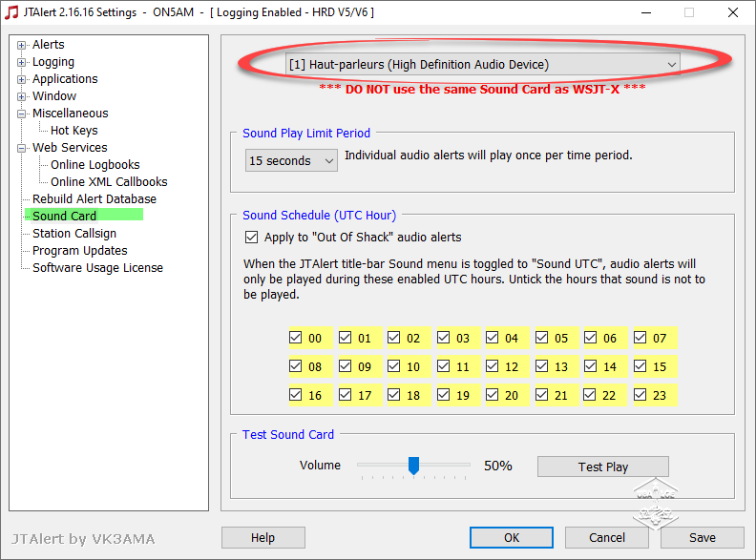
Task: Select Window label in tree
Action: pos(54,96)
